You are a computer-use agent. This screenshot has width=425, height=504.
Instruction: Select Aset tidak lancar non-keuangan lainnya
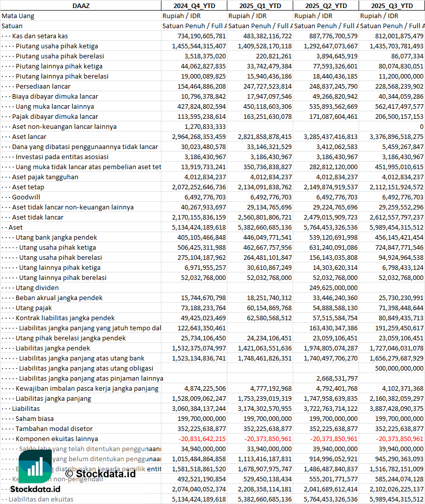click(x=73, y=207)
